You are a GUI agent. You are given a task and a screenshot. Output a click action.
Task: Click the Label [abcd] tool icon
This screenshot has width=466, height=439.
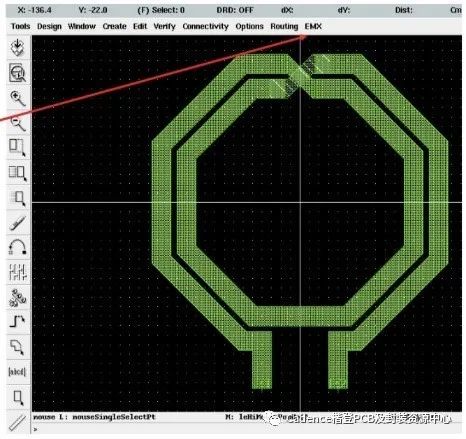(17, 372)
